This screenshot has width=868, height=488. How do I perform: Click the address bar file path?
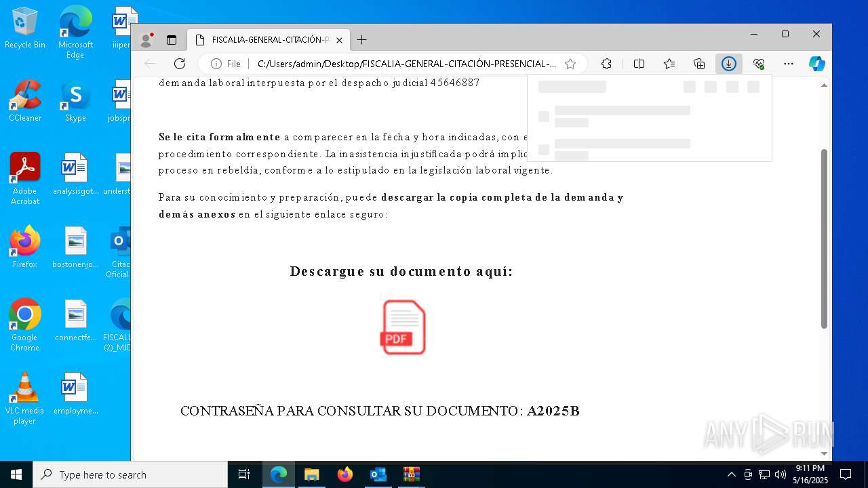pyautogui.click(x=407, y=64)
